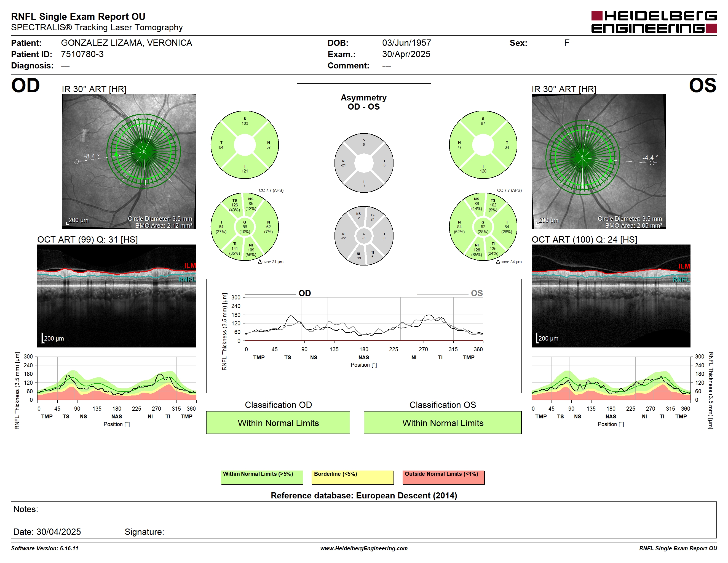Click the Reference database European Descent text
Screen dimensions: 728x563
pyautogui.click(x=364, y=495)
